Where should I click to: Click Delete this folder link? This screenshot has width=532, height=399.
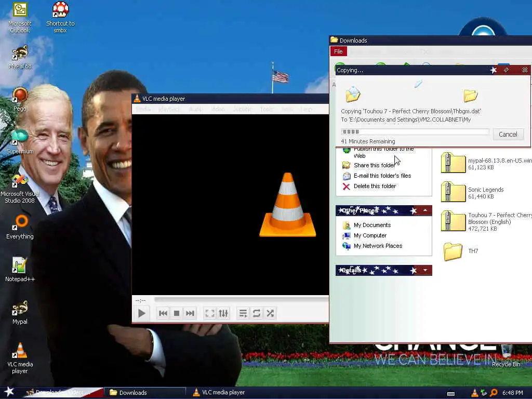coord(375,187)
